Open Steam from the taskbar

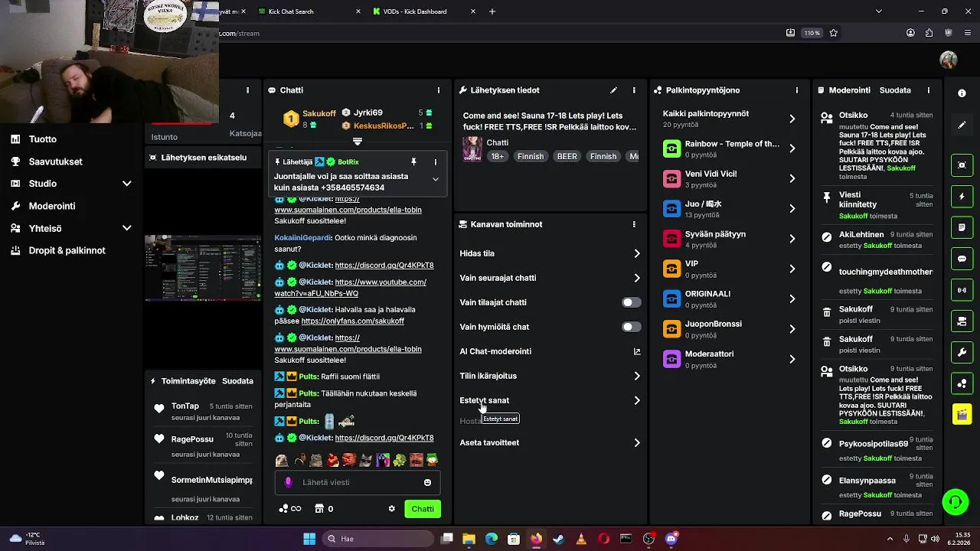[x=558, y=539]
